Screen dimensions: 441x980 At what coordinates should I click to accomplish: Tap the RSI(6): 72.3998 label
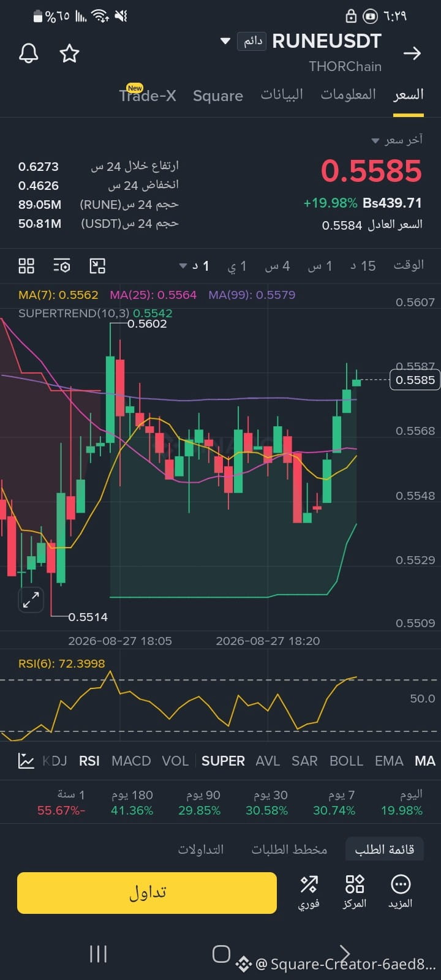click(61, 663)
